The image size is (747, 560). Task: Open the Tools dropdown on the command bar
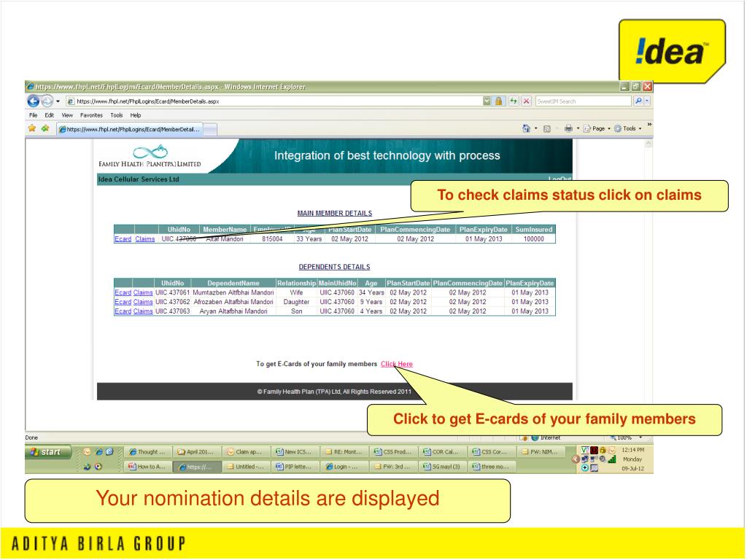(629, 128)
